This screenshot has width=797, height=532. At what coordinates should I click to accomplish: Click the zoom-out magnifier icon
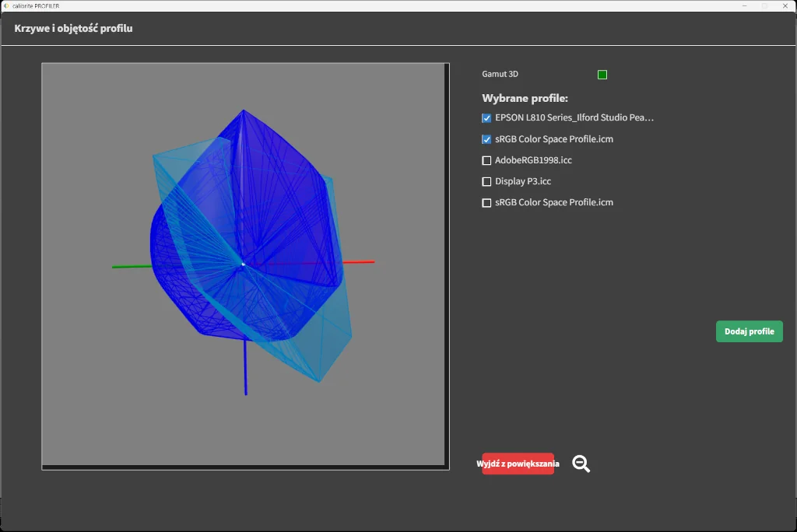click(x=580, y=464)
